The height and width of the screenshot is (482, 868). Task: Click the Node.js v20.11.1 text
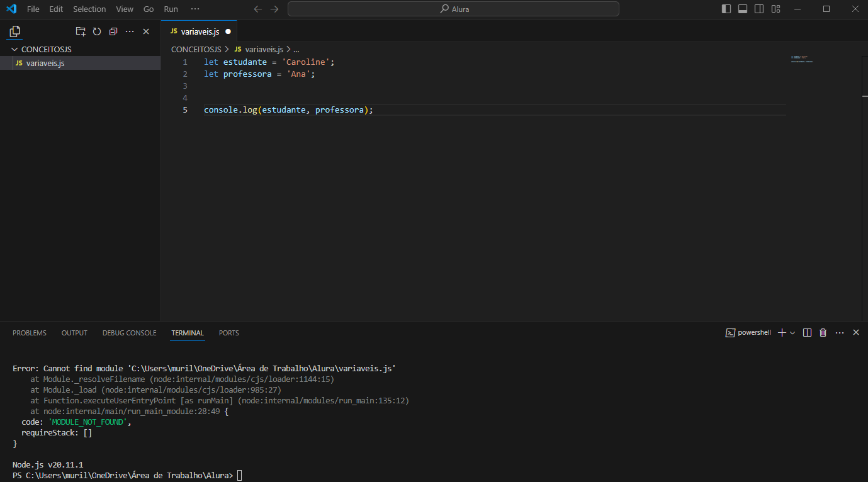click(48, 465)
